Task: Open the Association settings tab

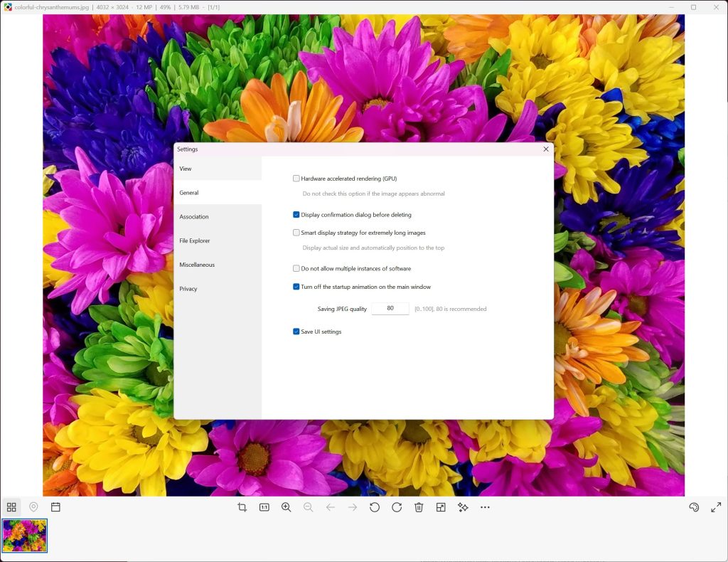Action: coord(218,217)
